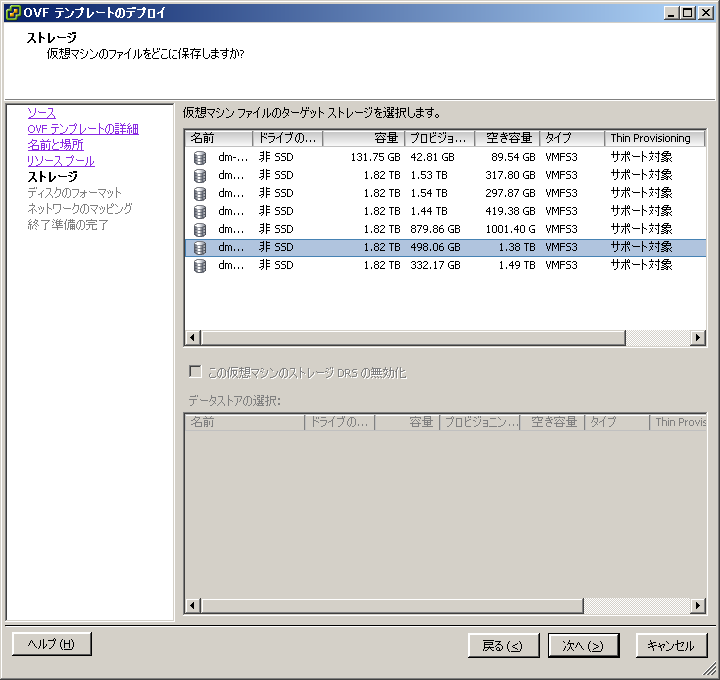
Task: Select the row showing 1.49 TB free space
Action: tap(445, 265)
